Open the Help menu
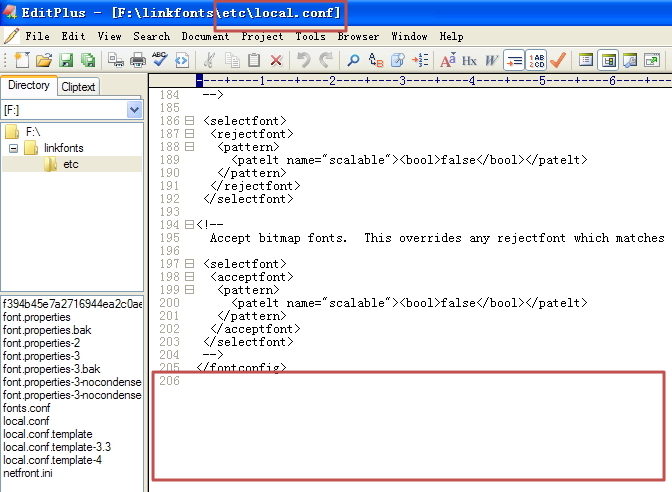 (451, 36)
